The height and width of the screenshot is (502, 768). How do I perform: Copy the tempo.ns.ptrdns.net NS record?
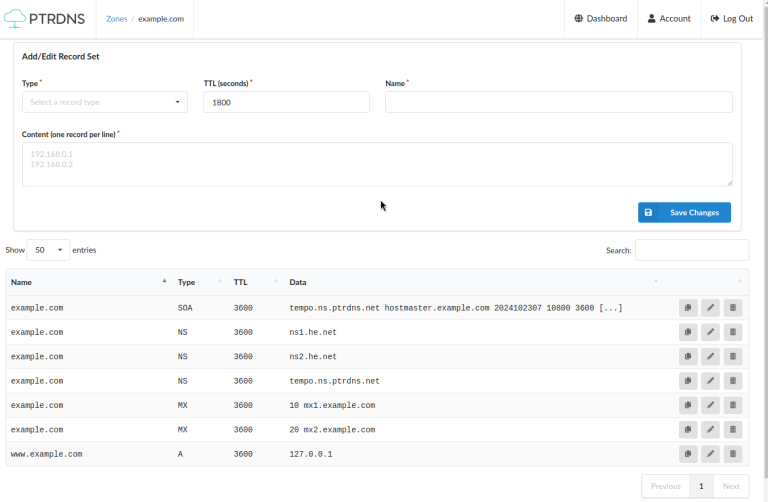688,381
